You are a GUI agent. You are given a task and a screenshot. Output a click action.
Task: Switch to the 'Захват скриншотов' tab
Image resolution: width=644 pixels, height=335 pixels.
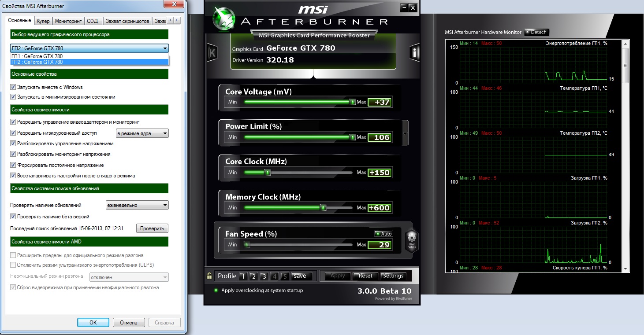click(128, 21)
